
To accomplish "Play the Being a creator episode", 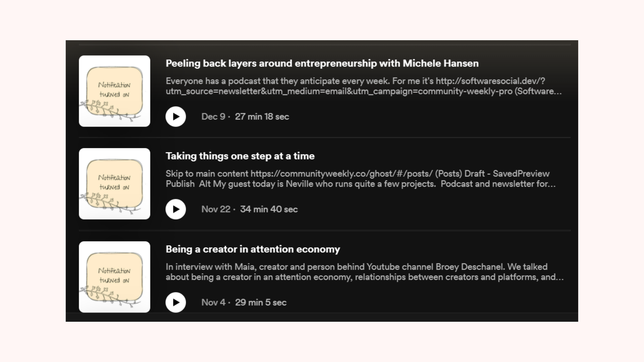I will (x=176, y=302).
